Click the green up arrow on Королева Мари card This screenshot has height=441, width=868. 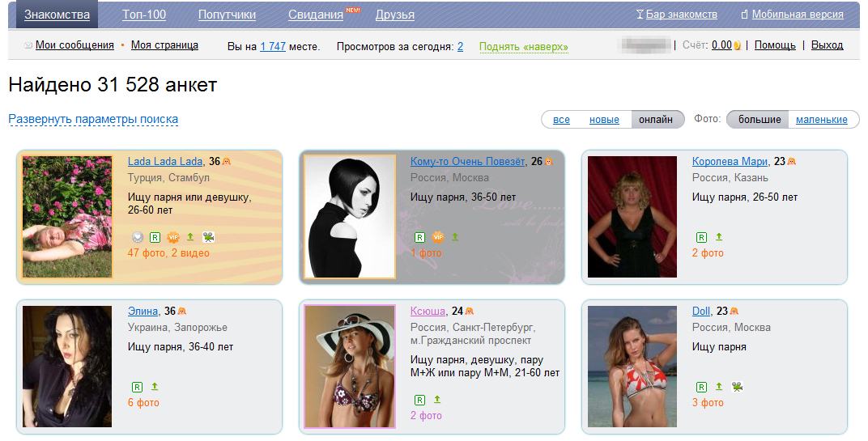[x=718, y=237]
